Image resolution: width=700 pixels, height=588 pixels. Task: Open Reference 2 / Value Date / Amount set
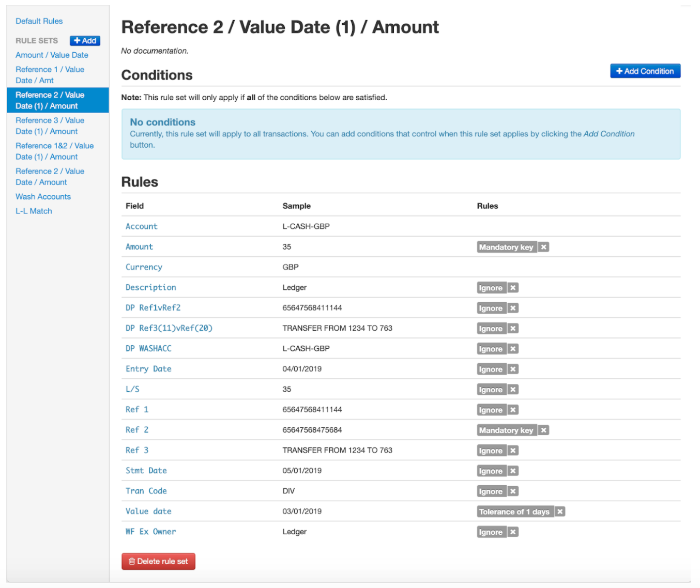click(x=50, y=176)
